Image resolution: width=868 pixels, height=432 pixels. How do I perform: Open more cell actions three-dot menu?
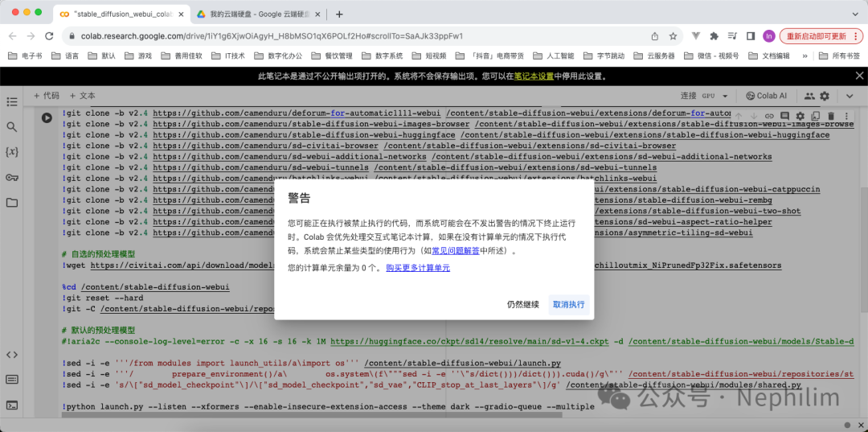(845, 116)
